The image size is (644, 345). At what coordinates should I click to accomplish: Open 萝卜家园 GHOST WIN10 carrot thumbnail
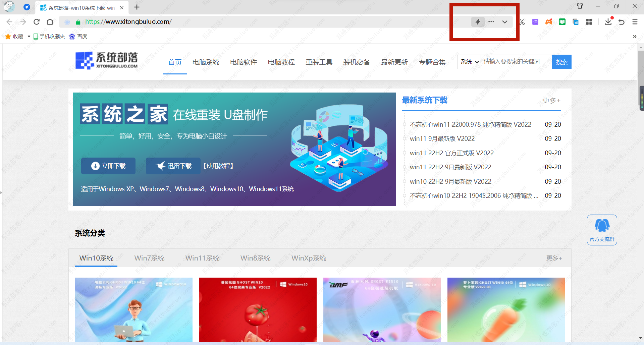[506, 310]
